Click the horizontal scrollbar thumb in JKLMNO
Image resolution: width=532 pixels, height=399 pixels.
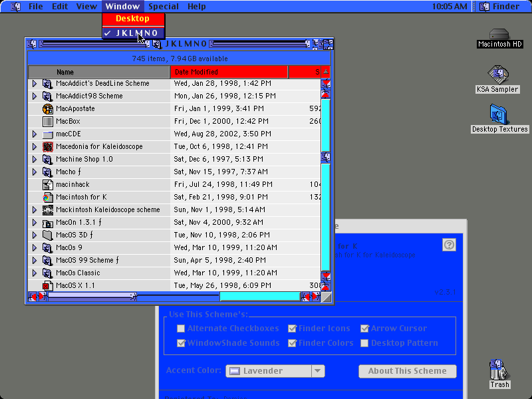91,297
